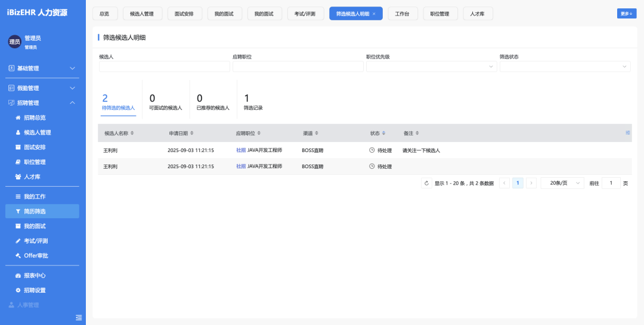Change page size with 20条/页 dropdown
644x325 pixels.
(562, 184)
